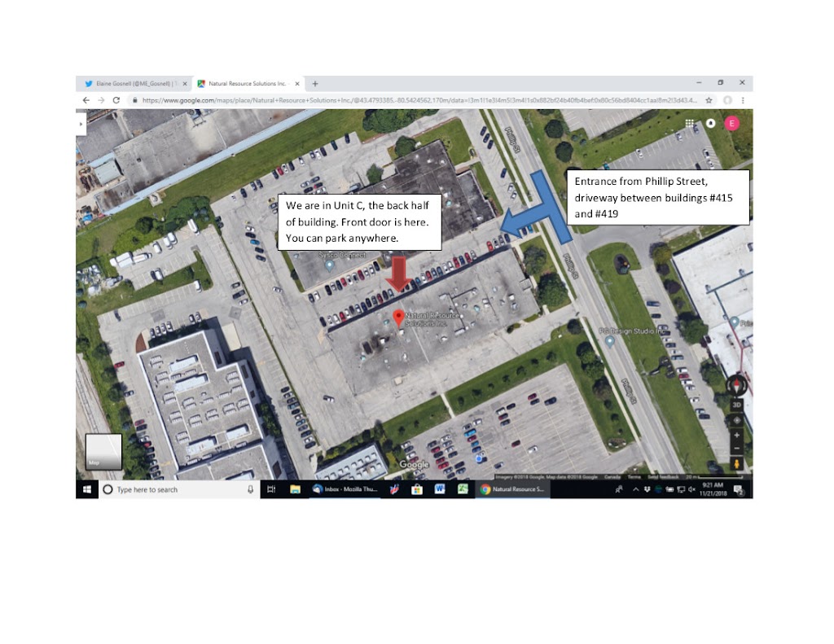Switch to the Elaine Gosnell Twitter tab
The height and width of the screenshot is (644, 834).
134,84
